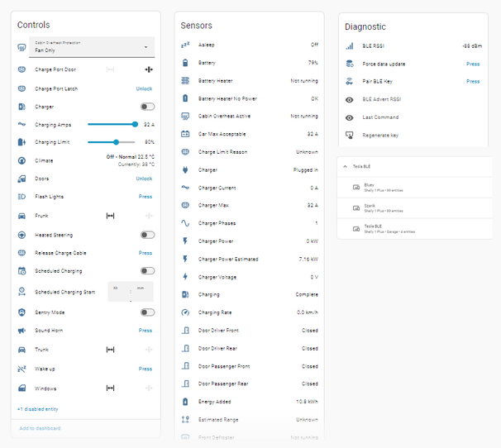Click the Flash Lights headlight icon
Viewport: 501px width, 448px height.
coord(21,197)
